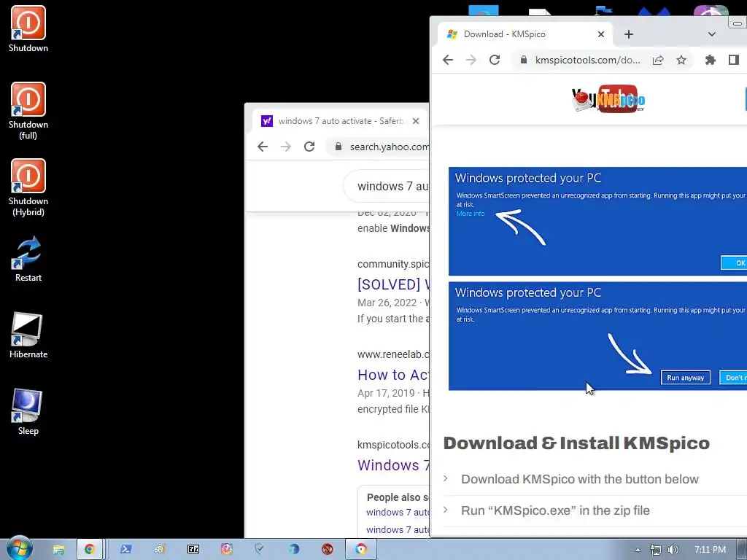Image resolution: width=747 pixels, height=560 pixels.
Task: Click the second windows 7 auto suggestion
Action: tap(398, 529)
